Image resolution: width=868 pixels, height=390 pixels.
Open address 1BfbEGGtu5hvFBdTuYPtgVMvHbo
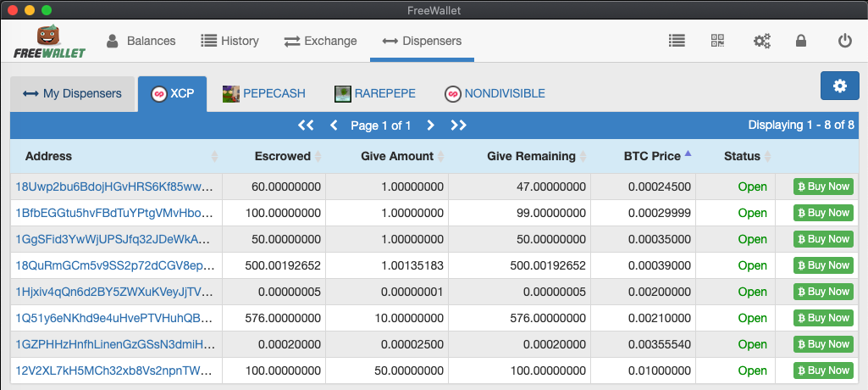114,213
